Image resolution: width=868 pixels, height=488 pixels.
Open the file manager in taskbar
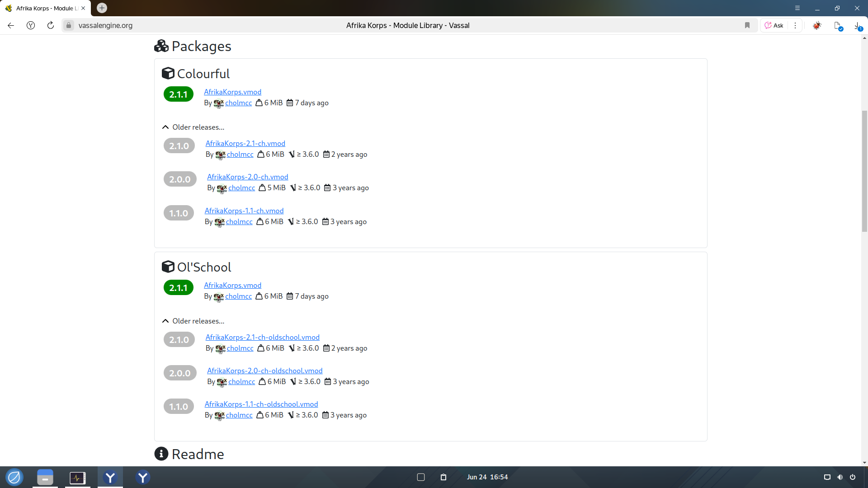45,477
